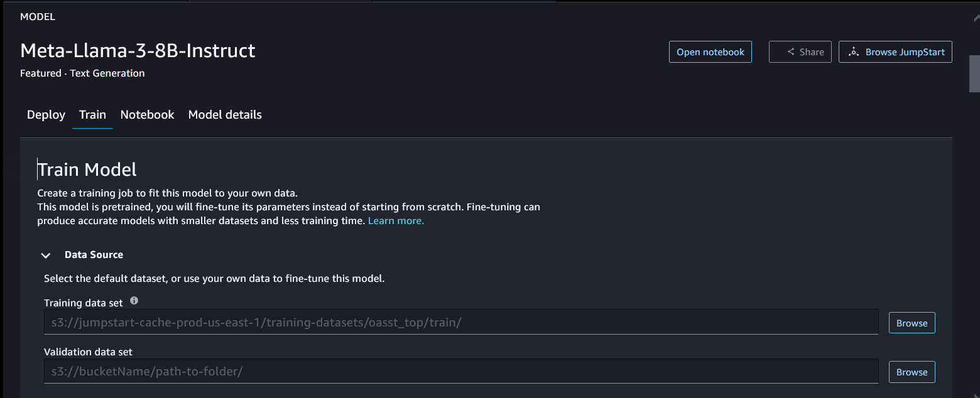Click the JumpStart network nodes icon
This screenshot has height=398, width=980.
[853, 52]
